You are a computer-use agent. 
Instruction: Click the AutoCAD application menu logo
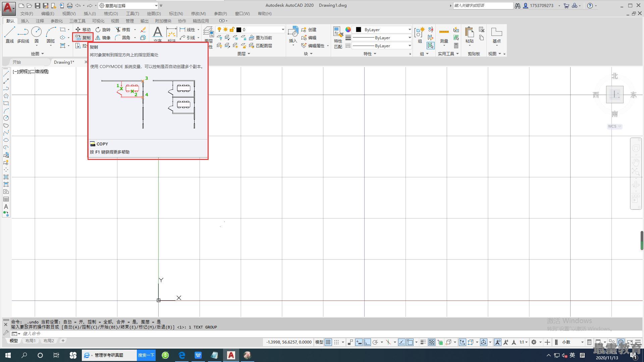coord(8,8)
